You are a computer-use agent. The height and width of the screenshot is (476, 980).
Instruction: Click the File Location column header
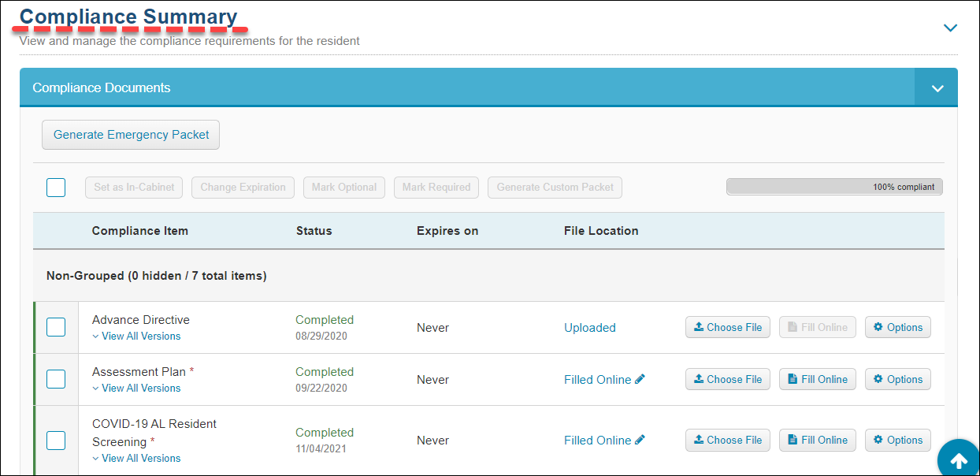pyautogui.click(x=601, y=231)
